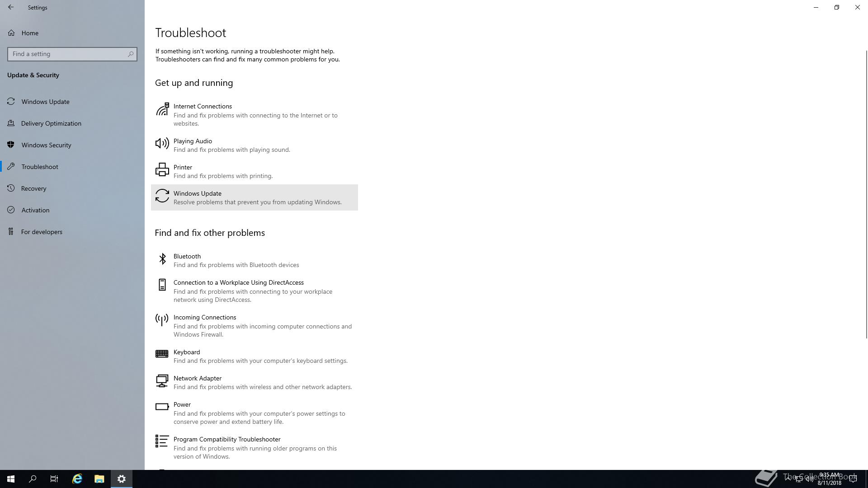Open the Network Adapter icon
The height and width of the screenshot is (488, 868).
tap(162, 380)
